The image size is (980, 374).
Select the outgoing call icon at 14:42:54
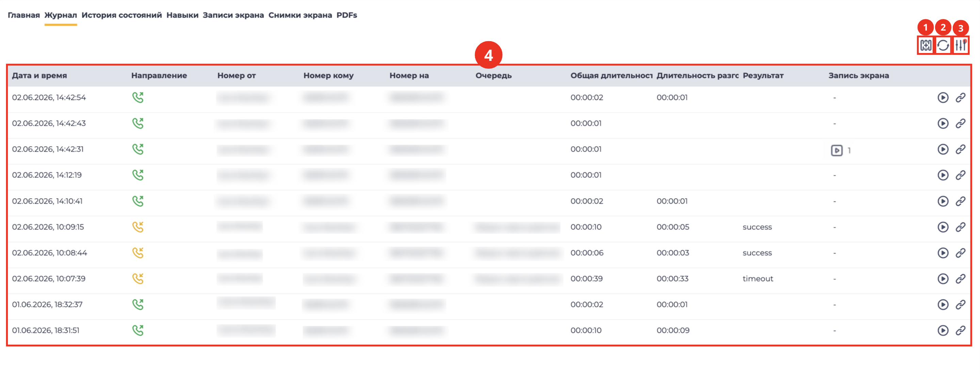138,98
